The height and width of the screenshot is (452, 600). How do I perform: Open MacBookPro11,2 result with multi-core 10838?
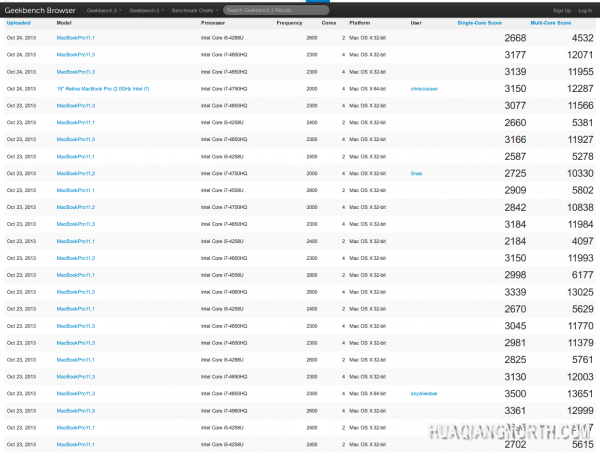(75, 207)
